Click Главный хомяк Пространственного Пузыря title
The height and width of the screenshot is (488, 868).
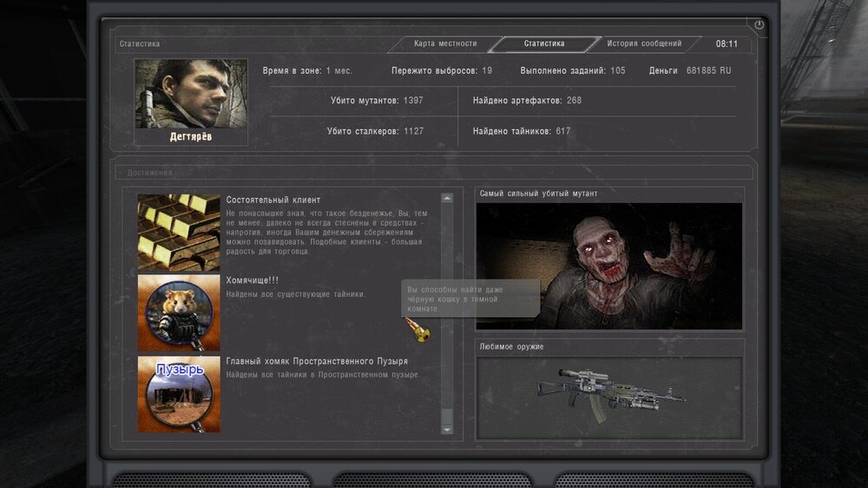pyautogui.click(x=317, y=361)
